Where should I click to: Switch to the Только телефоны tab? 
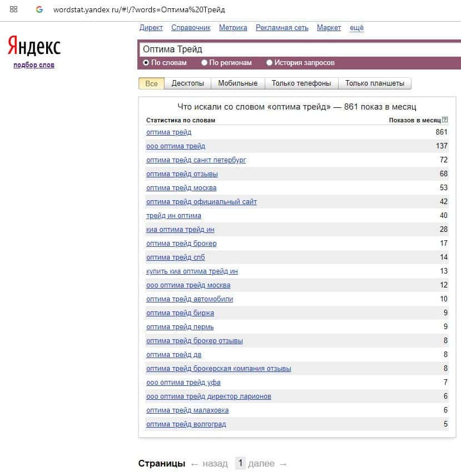[301, 83]
